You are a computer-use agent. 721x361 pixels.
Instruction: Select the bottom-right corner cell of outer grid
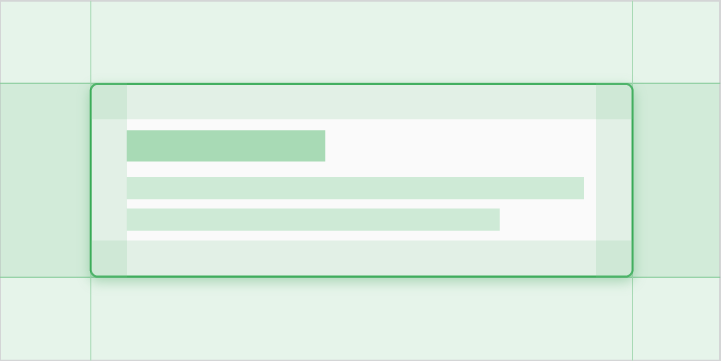(676, 319)
